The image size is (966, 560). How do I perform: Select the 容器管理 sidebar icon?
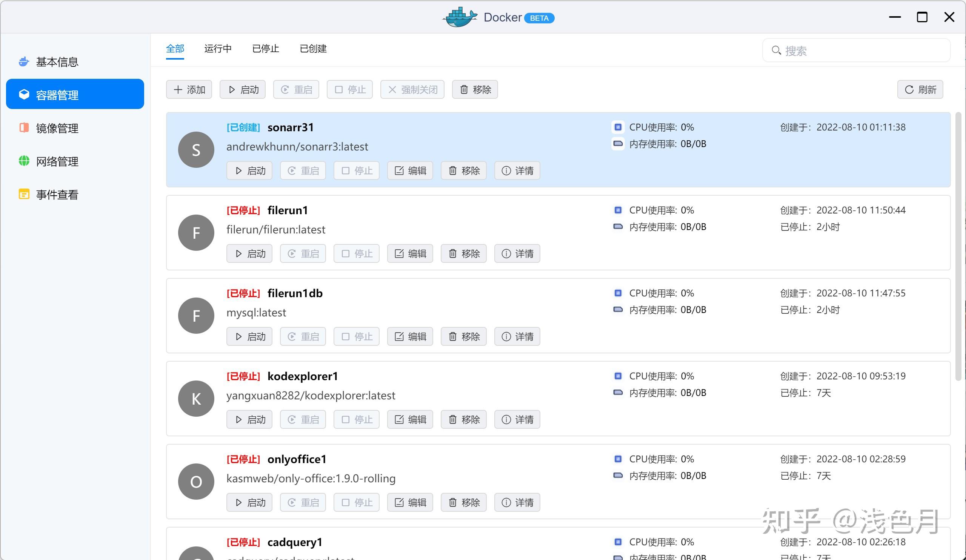(24, 94)
